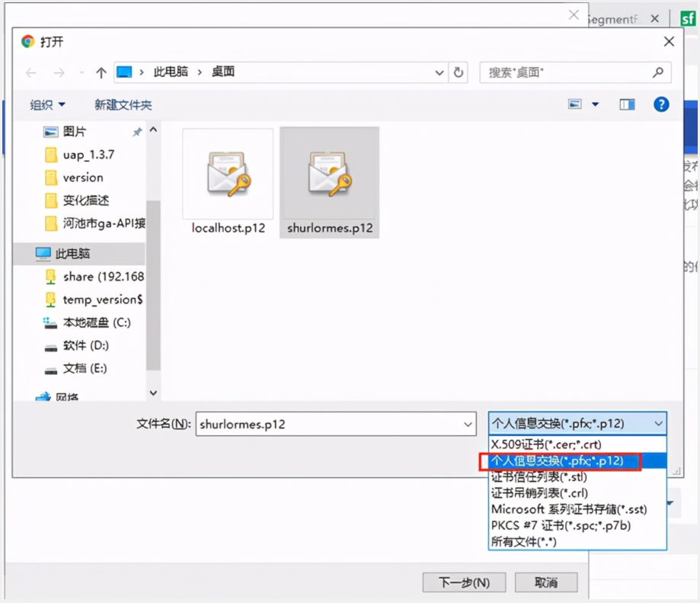The image size is (700, 603).
Task: Change view layout icon
Action: (x=574, y=104)
